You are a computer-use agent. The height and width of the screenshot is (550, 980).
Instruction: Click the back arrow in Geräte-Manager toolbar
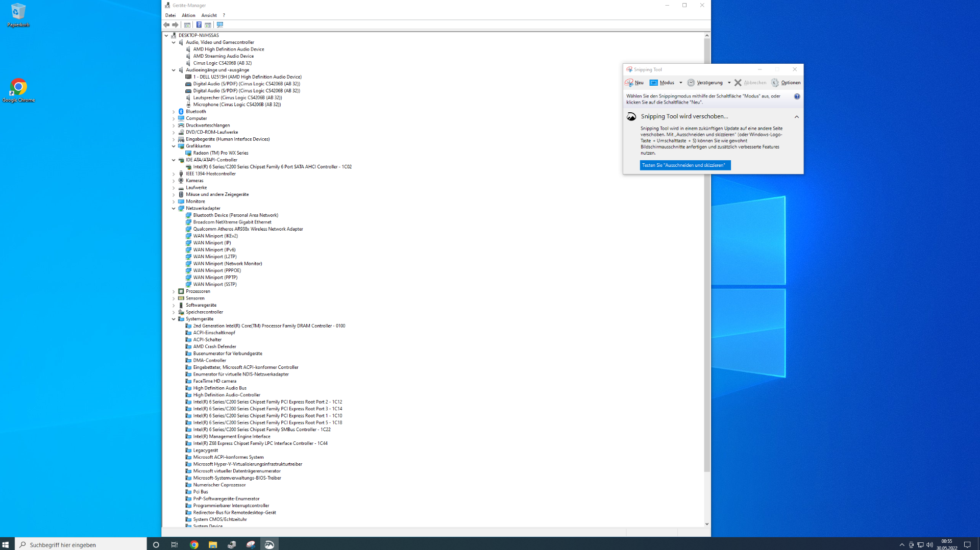(166, 25)
